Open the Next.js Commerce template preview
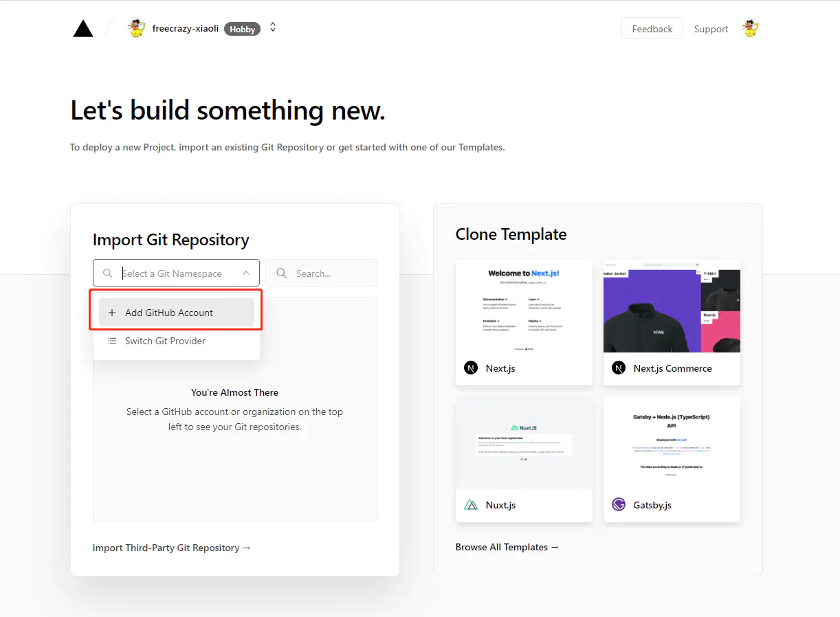 point(672,306)
